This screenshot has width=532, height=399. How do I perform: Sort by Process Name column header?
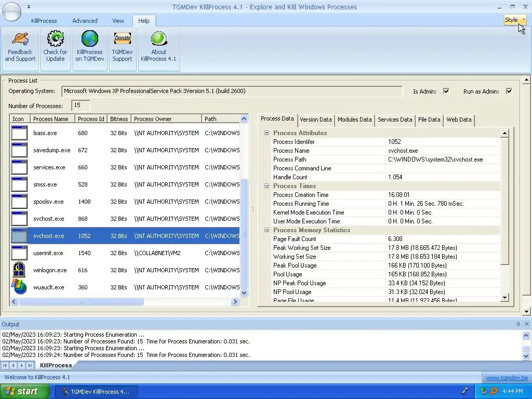point(52,119)
